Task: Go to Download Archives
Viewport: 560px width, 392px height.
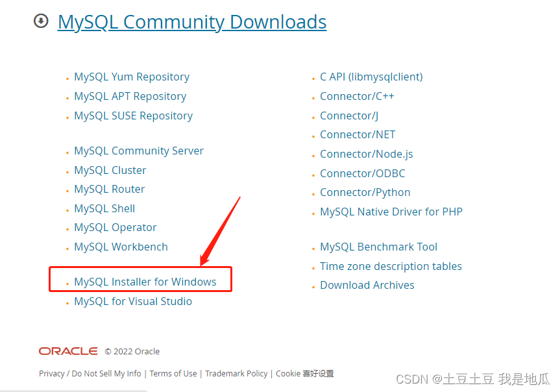Action: pyautogui.click(x=367, y=285)
